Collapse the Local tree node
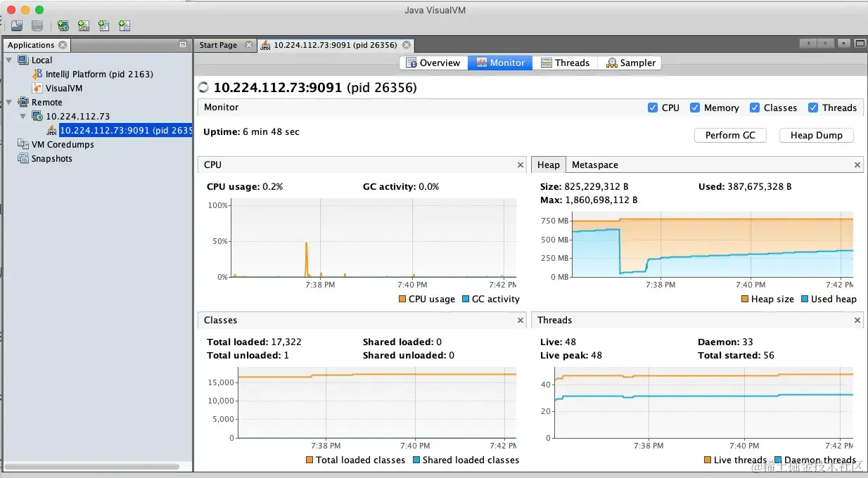868x478 pixels. click(8, 60)
